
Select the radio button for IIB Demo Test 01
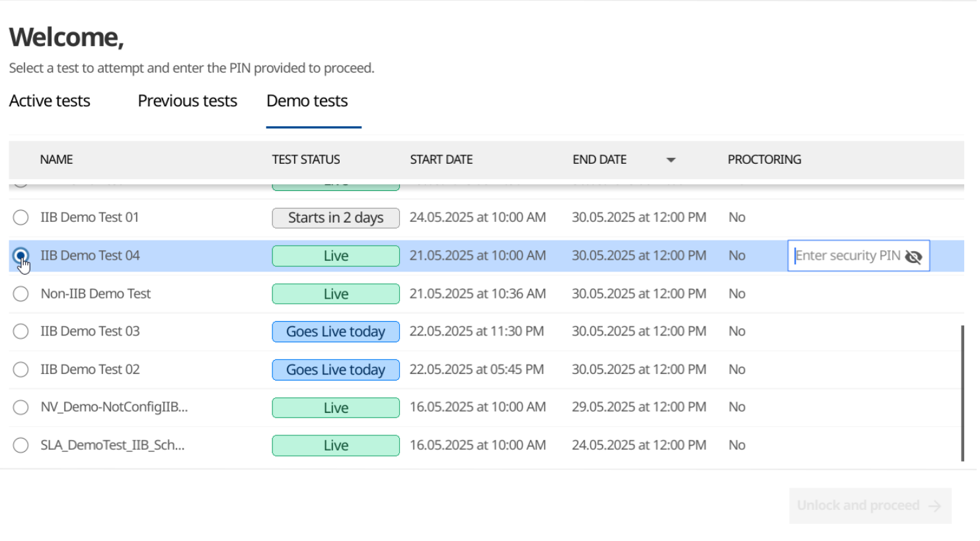pos(20,217)
